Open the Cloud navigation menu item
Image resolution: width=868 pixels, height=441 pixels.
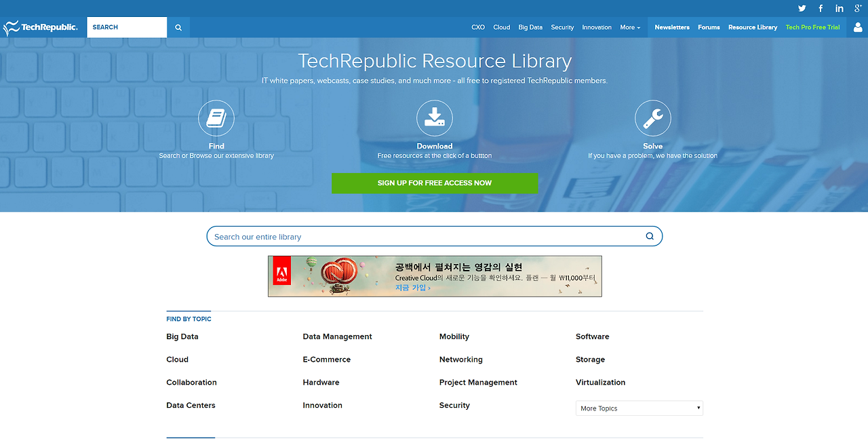(502, 27)
